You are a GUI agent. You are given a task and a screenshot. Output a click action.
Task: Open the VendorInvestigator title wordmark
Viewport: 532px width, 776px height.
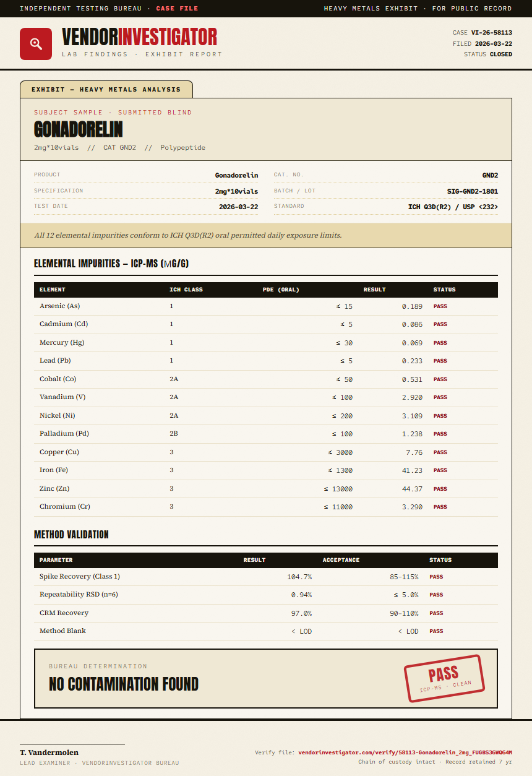(139, 37)
